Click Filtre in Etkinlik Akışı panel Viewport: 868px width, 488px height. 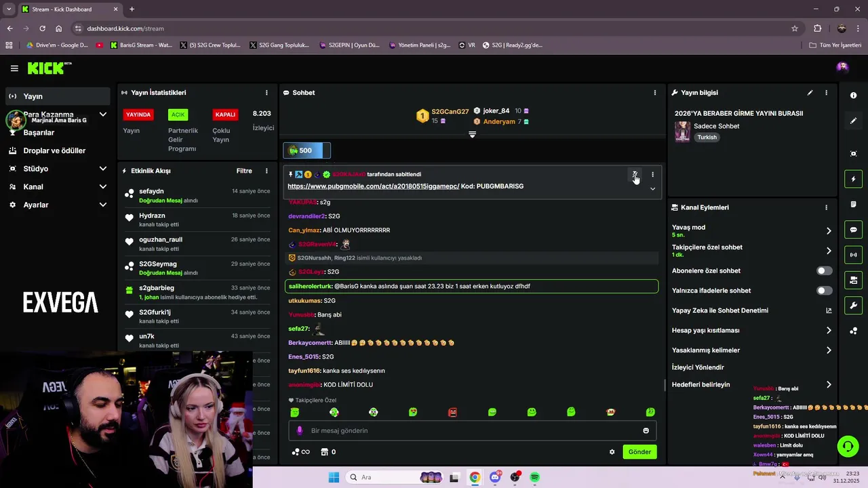pyautogui.click(x=244, y=171)
